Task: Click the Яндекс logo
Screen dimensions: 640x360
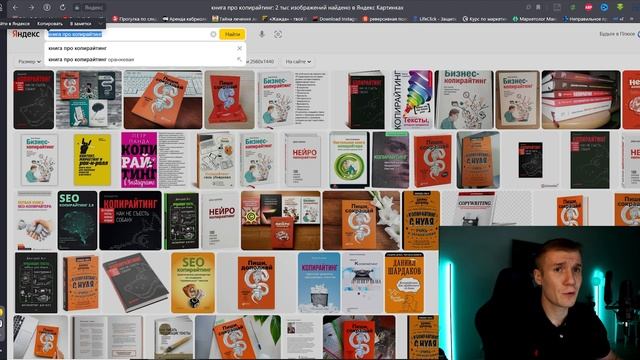Action: pyautogui.click(x=26, y=34)
